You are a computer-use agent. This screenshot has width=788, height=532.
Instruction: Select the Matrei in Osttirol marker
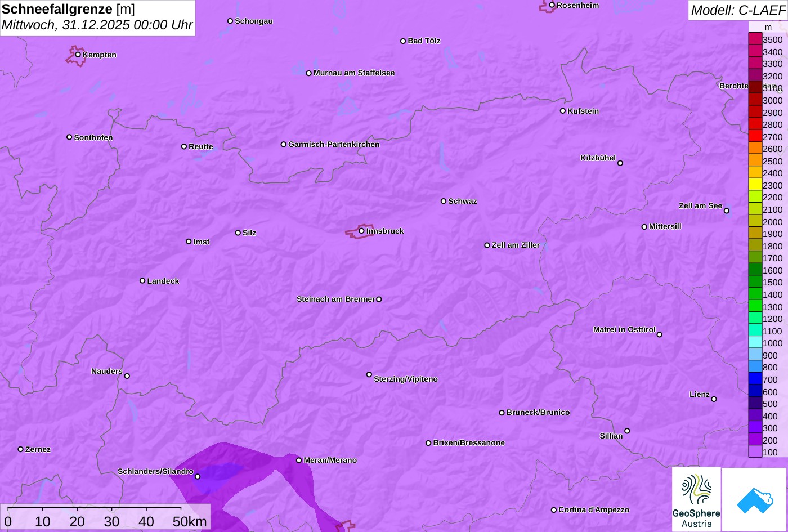point(660,334)
